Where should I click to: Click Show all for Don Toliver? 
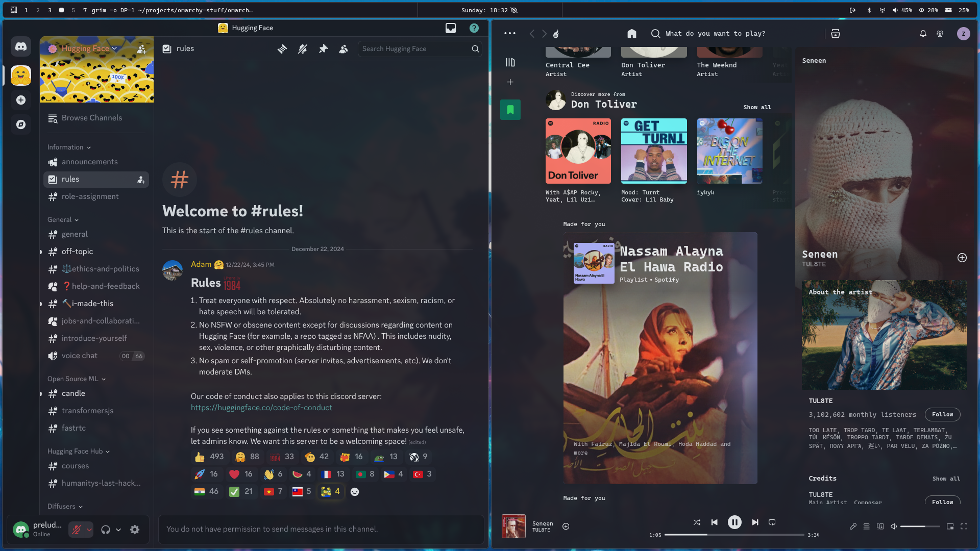tap(757, 108)
